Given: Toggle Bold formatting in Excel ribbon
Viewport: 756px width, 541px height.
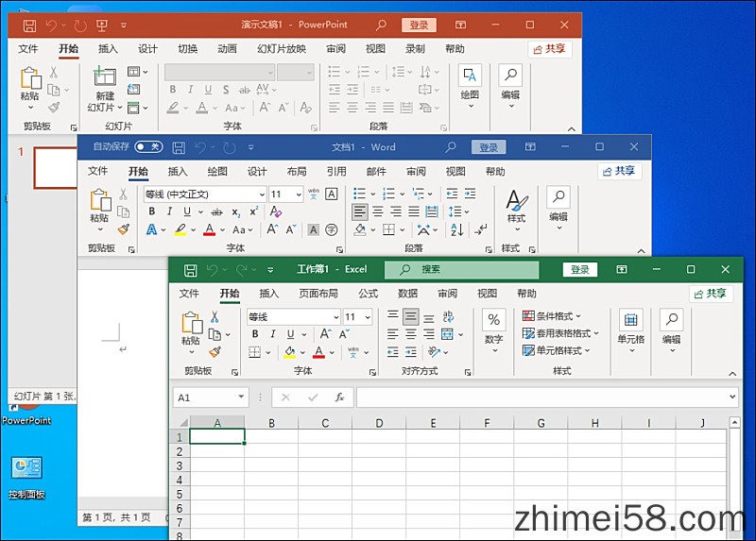Looking at the screenshot, I should click(x=255, y=334).
